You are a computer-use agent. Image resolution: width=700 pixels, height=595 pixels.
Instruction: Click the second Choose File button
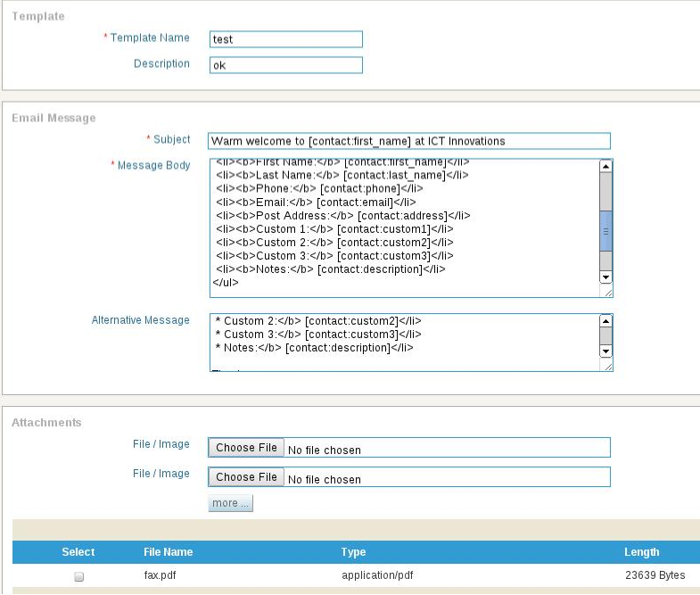[246, 476]
